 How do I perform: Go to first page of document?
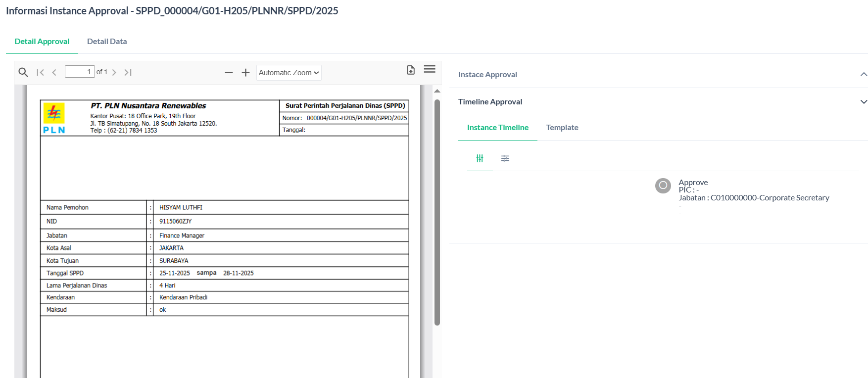point(41,72)
